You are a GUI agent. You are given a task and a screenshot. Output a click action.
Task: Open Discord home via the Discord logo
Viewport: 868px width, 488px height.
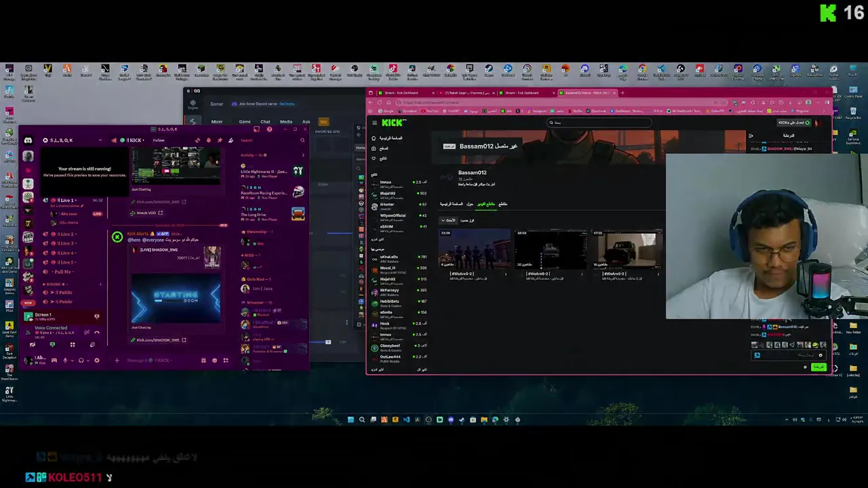tap(28, 140)
